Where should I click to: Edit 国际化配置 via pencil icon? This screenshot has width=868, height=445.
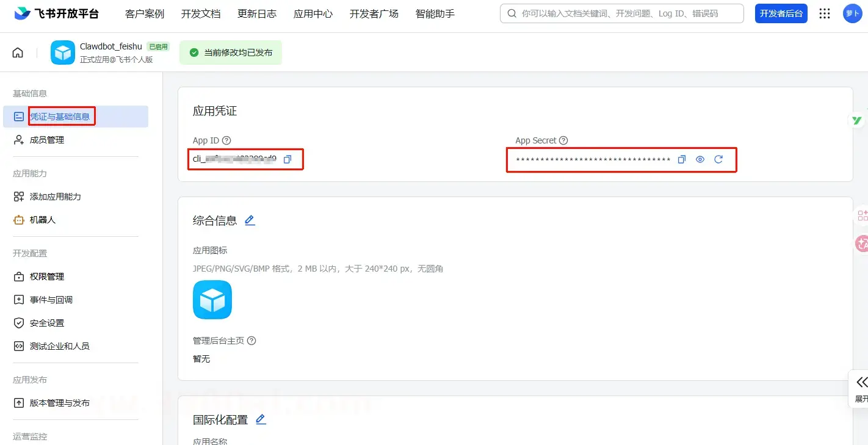(261, 419)
